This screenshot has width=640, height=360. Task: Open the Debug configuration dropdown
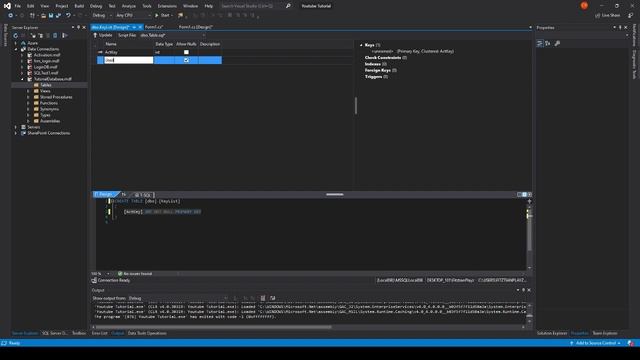101,15
